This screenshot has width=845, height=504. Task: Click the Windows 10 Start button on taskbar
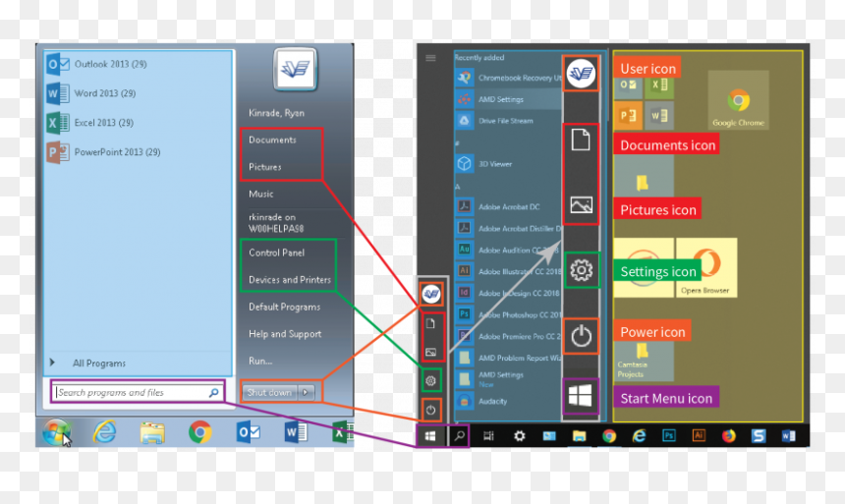point(430,435)
